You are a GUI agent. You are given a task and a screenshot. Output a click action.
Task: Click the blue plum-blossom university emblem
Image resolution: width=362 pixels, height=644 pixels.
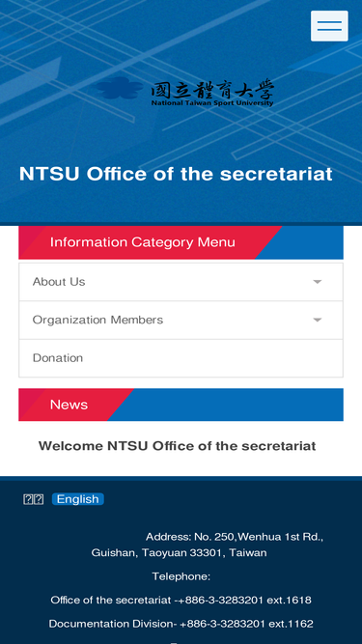tap(121, 88)
